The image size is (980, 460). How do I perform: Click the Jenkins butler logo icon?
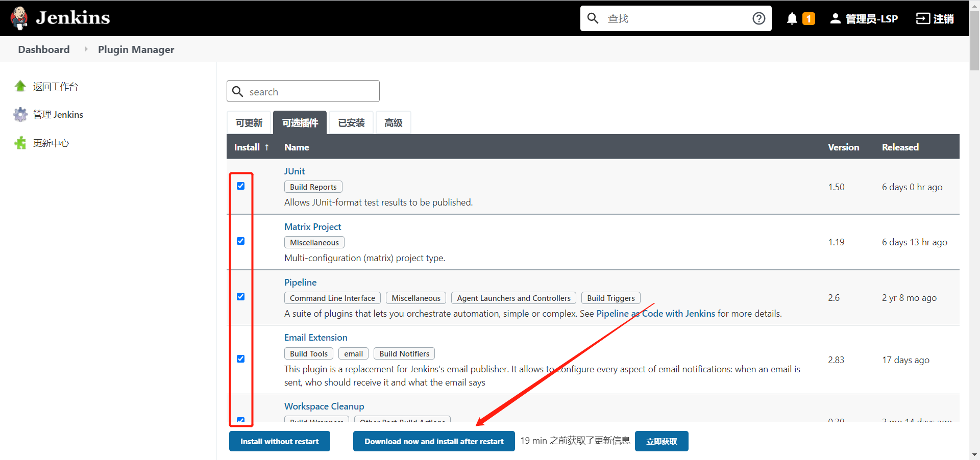coord(19,18)
